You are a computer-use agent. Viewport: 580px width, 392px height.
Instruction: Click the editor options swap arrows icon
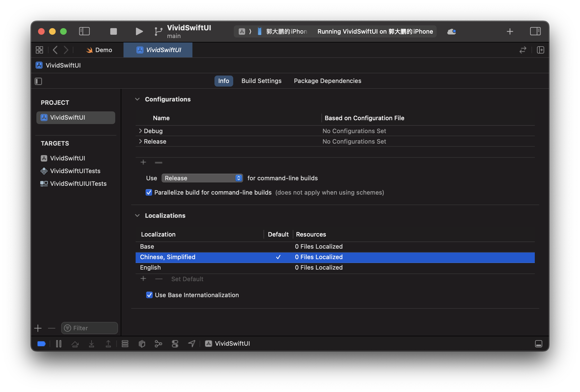click(x=523, y=50)
